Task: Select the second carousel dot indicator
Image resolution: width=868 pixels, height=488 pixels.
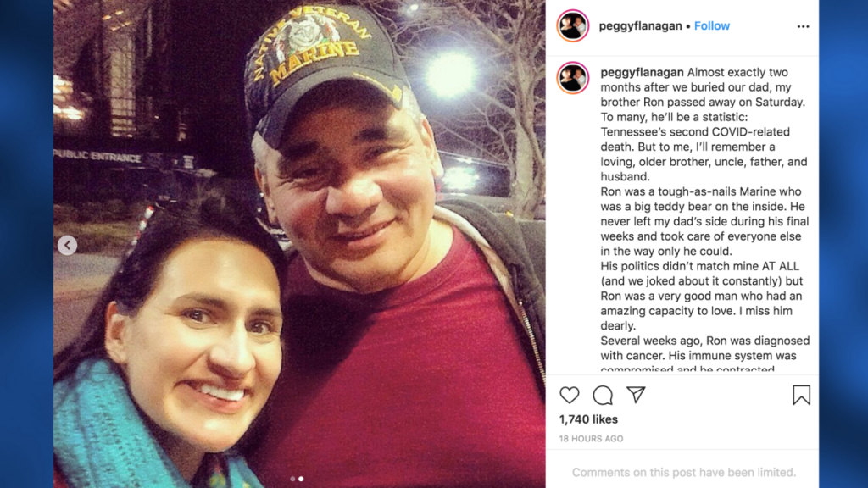Action: pos(301,479)
